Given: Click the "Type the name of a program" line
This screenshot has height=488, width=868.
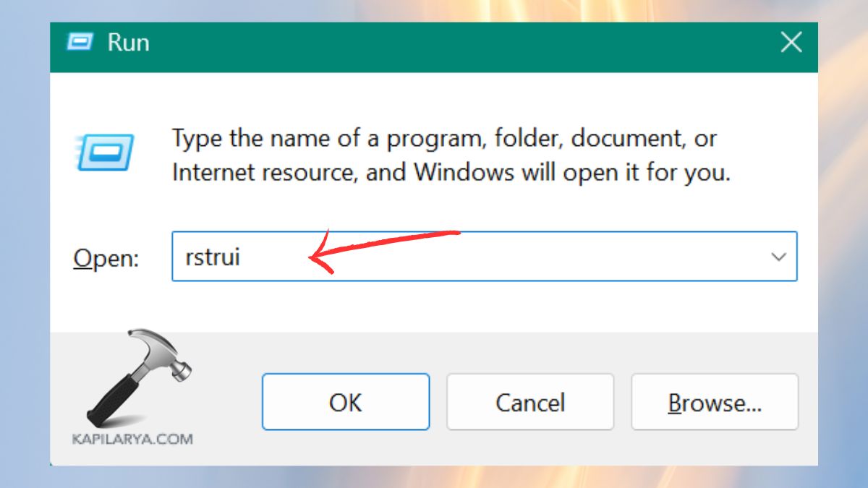Looking at the screenshot, I should tap(443, 138).
